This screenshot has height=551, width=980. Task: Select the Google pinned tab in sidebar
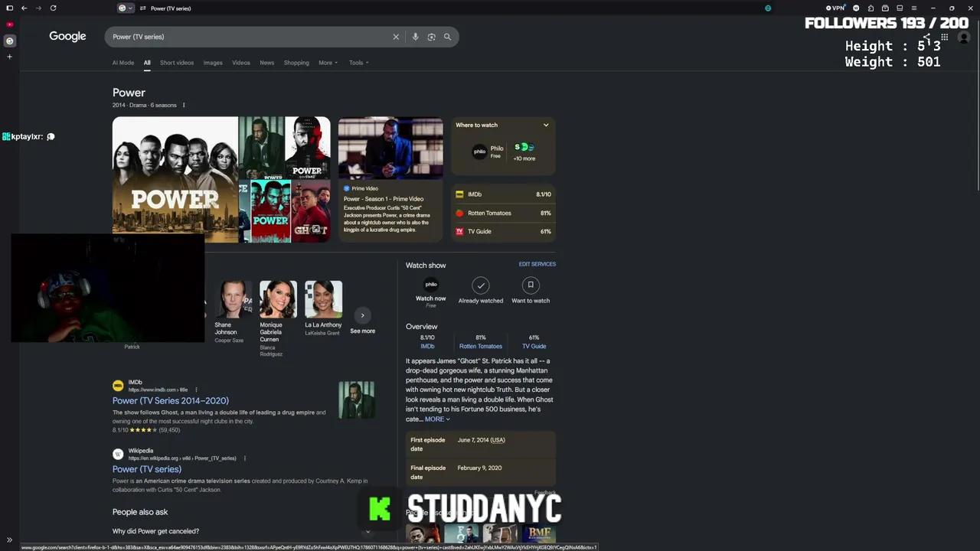(9, 41)
